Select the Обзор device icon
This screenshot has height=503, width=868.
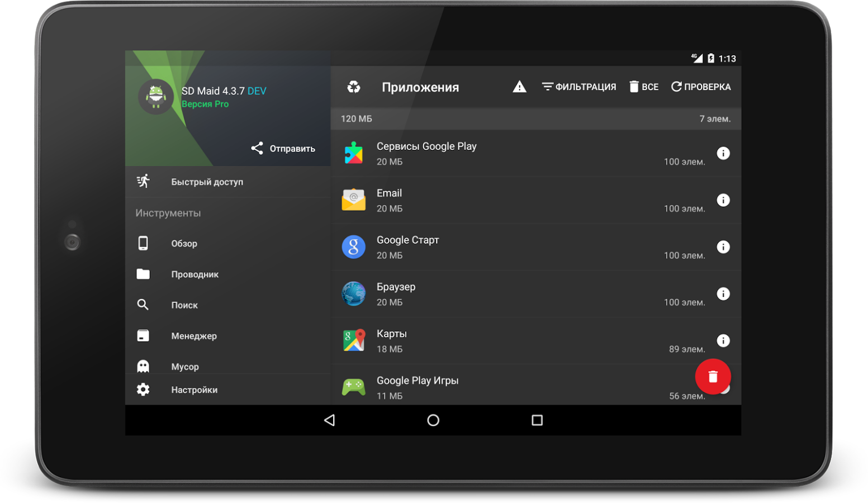143,243
